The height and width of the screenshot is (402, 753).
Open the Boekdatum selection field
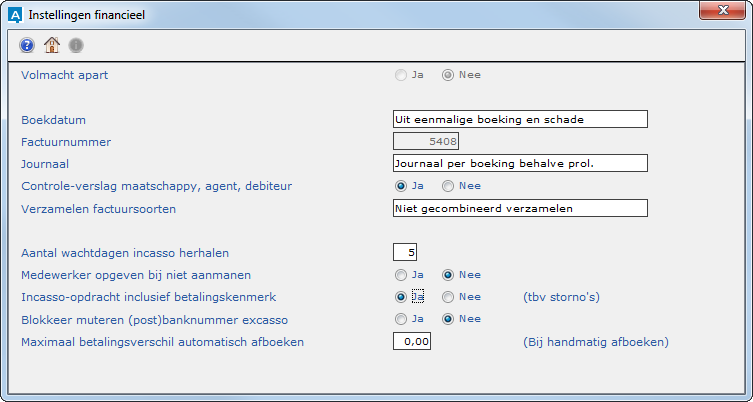pyautogui.click(x=520, y=119)
